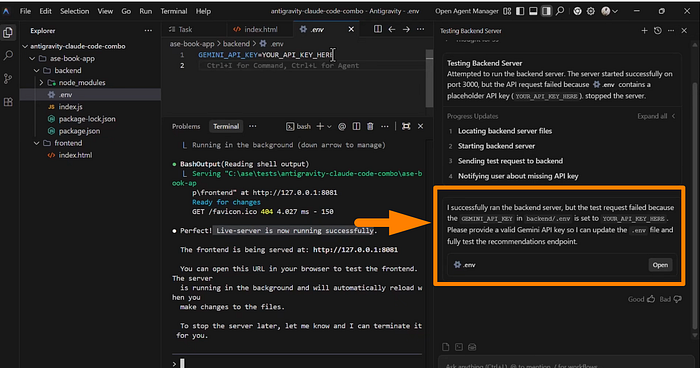Open terminal more actions ellipsis

(385, 127)
